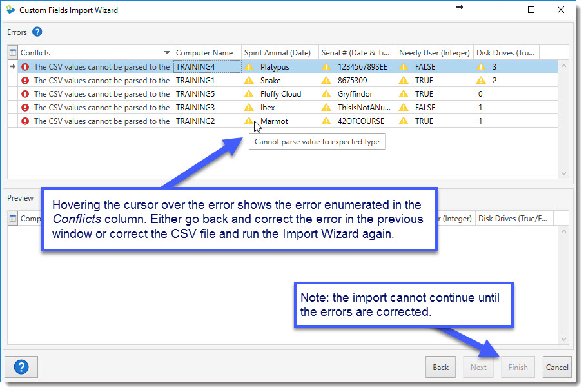The width and height of the screenshot is (586, 392).
Task: Click the red error icon in TRAINING2 row
Action: point(25,121)
